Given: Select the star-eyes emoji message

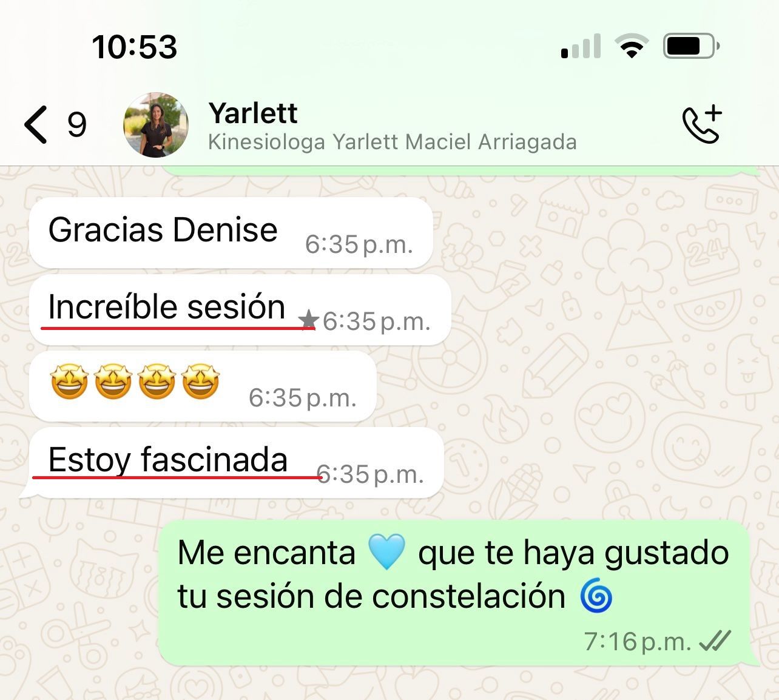Looking at the screenshot, I should [x=203, y=386].
